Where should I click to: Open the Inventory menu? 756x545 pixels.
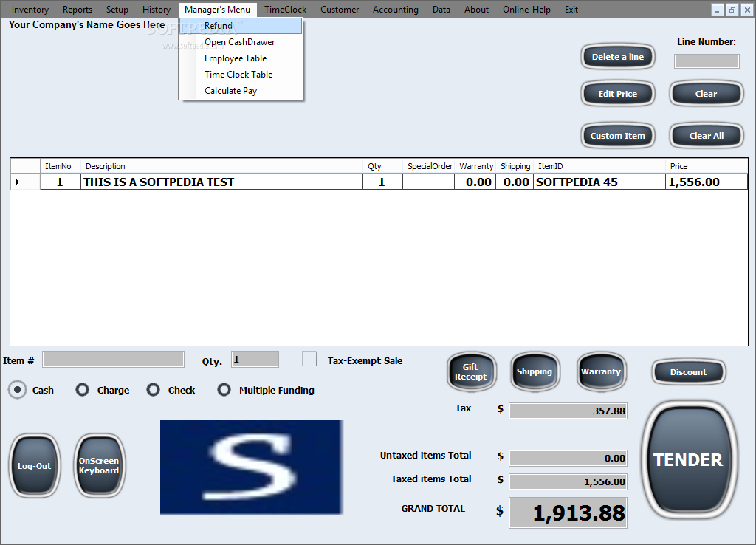(30, 10)
